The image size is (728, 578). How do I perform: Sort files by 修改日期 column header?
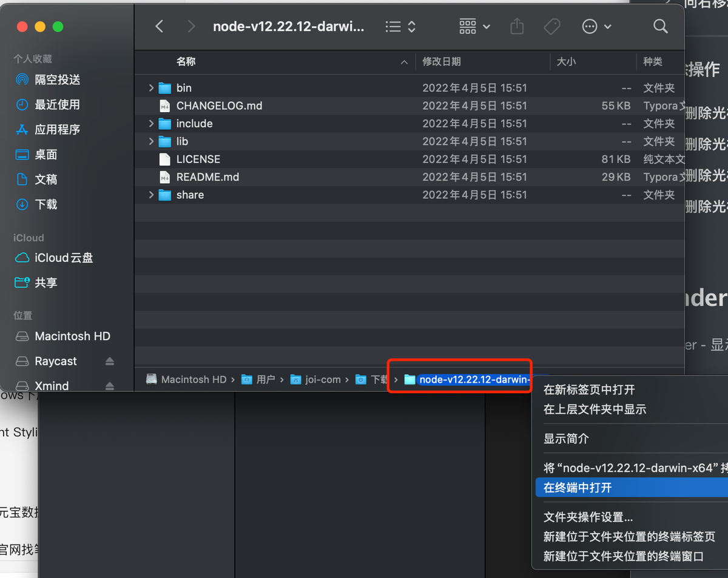(x=442, y=62)
